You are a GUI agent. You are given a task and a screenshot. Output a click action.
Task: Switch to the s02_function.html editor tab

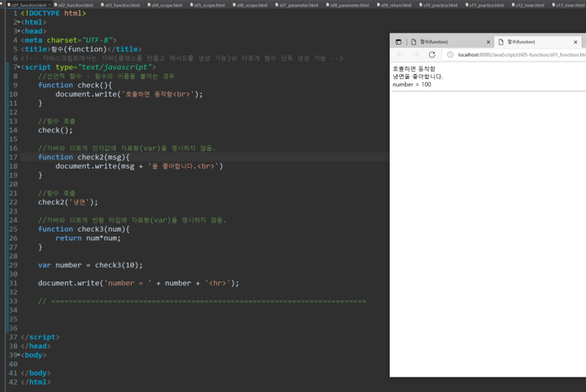click(74, 5)
